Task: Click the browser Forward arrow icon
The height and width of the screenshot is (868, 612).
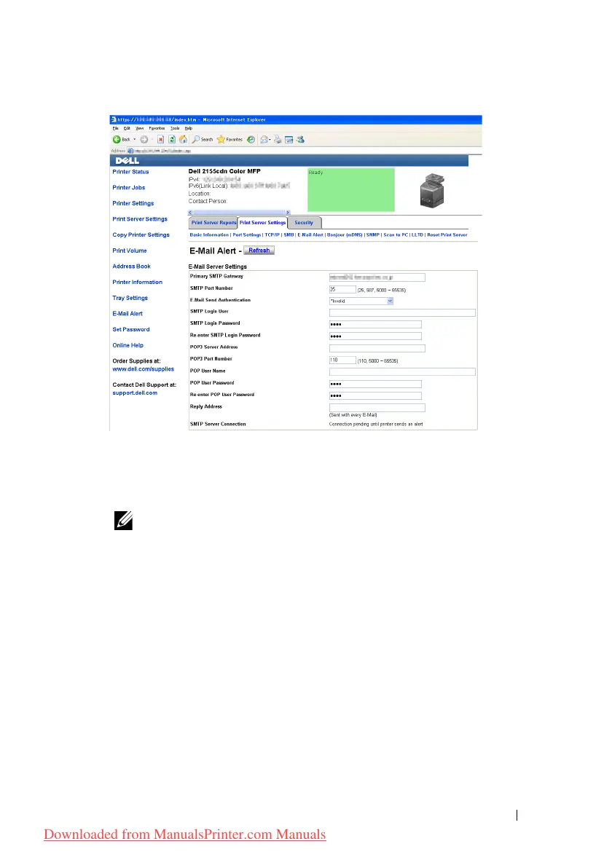Action: coord(144,140)
